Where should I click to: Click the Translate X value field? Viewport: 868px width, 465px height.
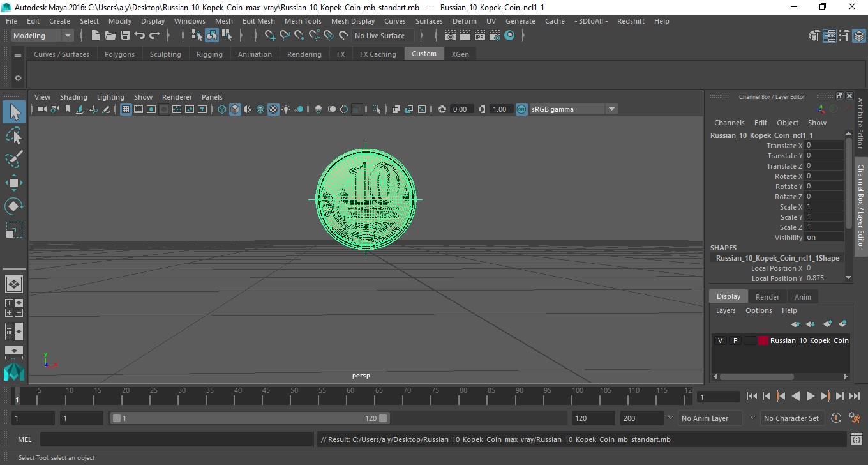pos(825,146)
